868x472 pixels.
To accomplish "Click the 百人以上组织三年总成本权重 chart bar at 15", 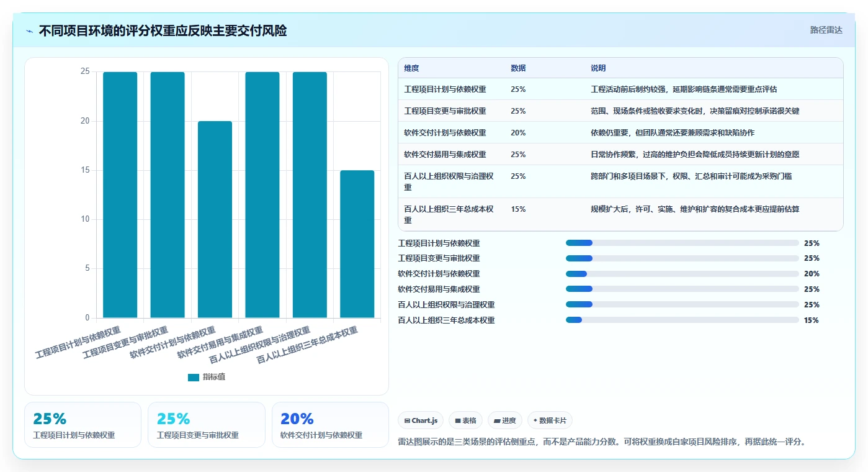I will 357,244.
